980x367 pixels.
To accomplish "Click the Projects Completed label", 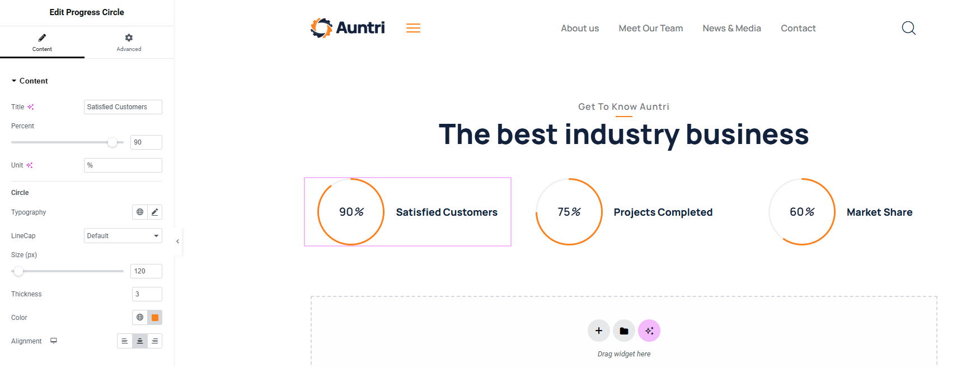I will pyautogui.click(x=663, y=212).
